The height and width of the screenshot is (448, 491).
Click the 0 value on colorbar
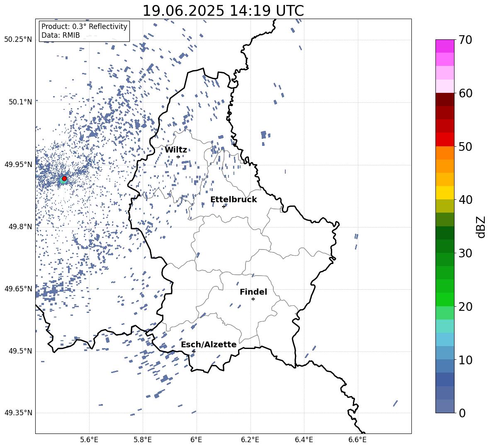click(462, 413)
